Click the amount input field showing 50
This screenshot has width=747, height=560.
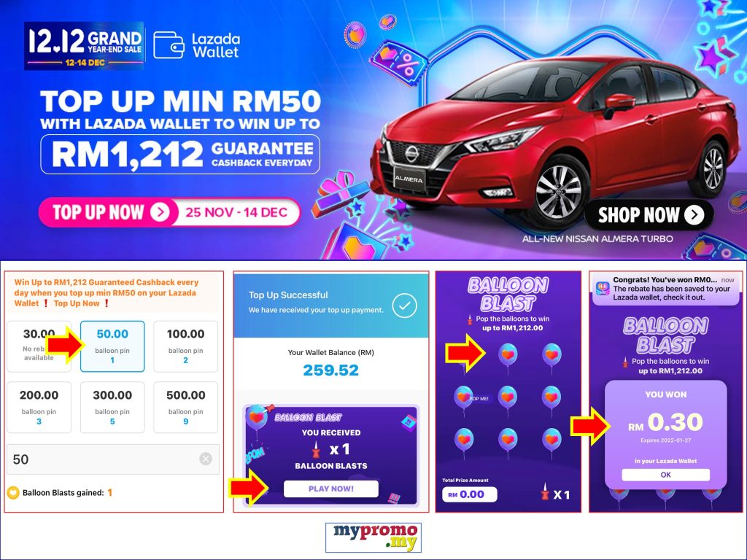click(x=113, y=459)
